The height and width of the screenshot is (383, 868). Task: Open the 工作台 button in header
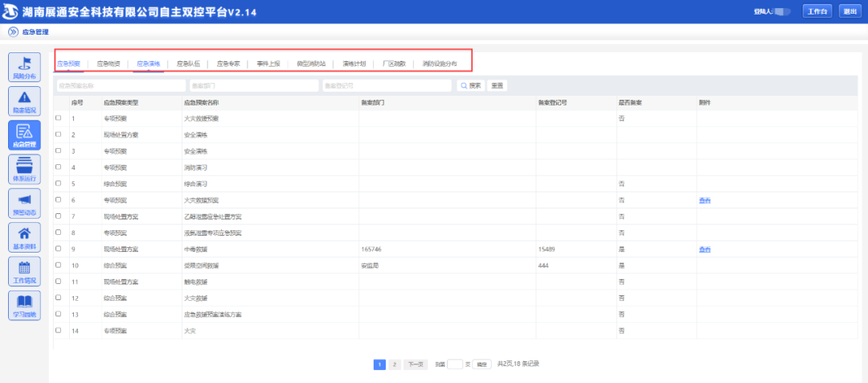tap(817, 11)
